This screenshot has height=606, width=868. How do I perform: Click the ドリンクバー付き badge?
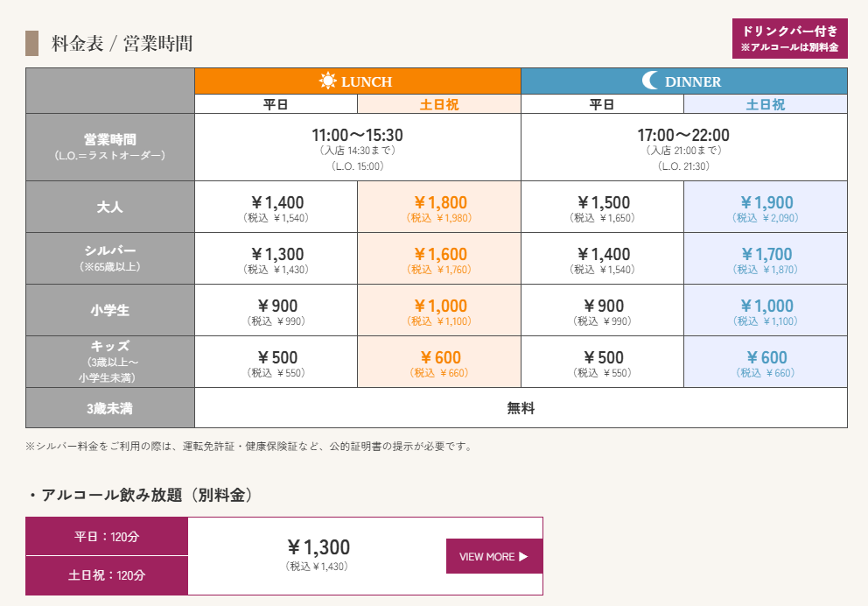point(789,39)
